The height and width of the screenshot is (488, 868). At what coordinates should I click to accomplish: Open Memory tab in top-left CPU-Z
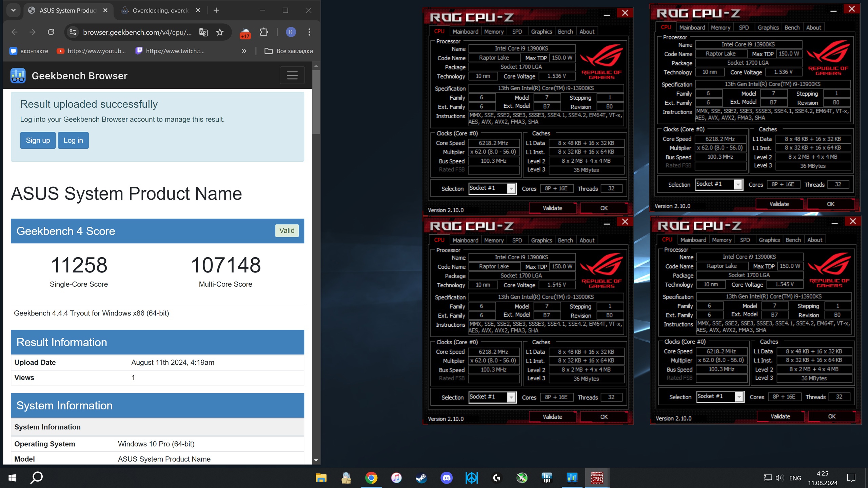coord(494,32)
